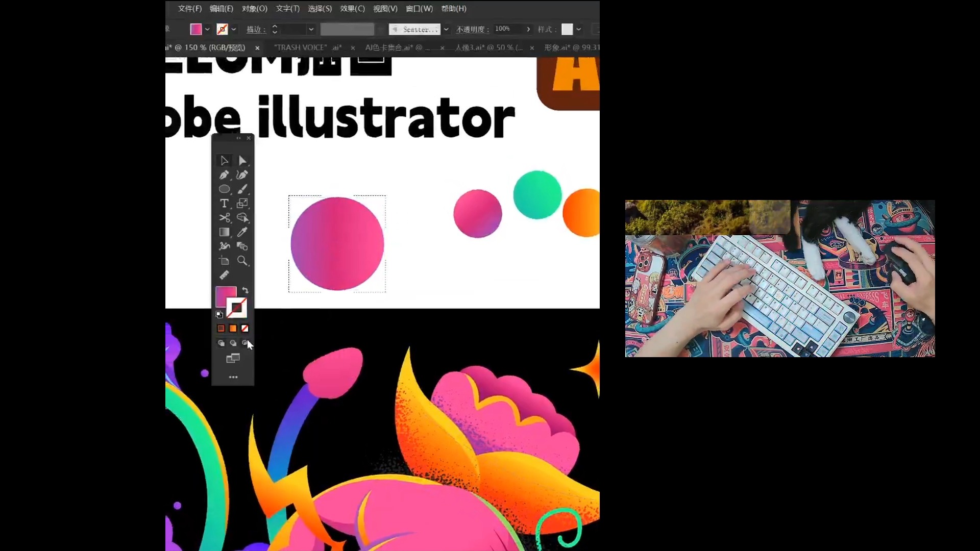Select the Blend tool
The width and height of the screenshot is (980, 551).
[x=242, y=246]
